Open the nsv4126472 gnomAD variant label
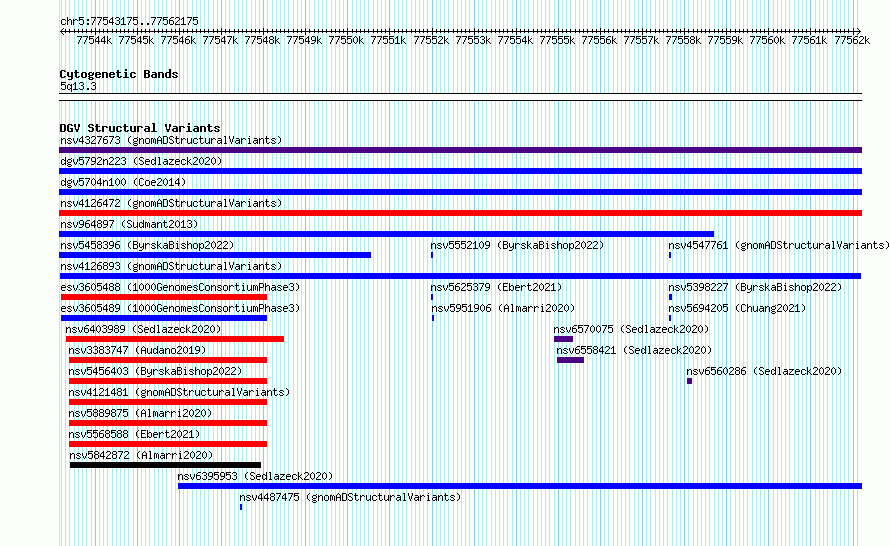This screenshot has width=890, height=546. (171, 203)
